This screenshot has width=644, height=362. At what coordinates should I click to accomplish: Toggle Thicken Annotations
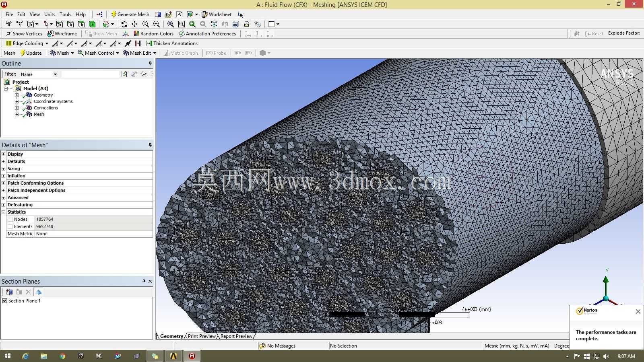171,43
